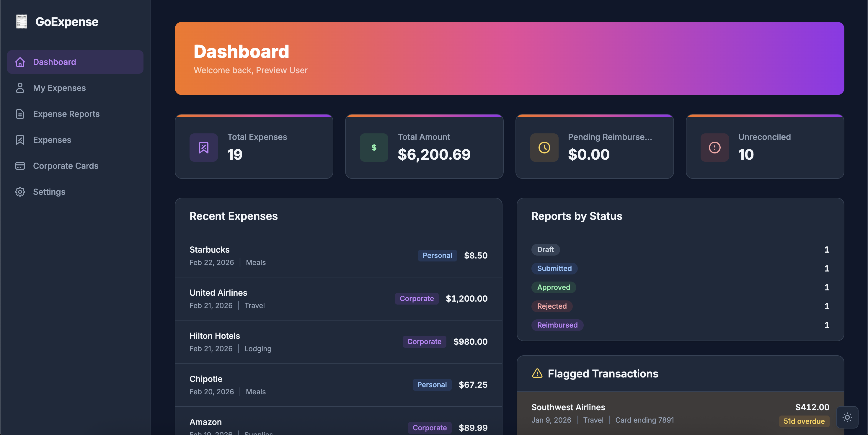Screen dimensions: 868x435
Task: Open the Settings page
Action: pyautogui.click(x=49, y=192)
